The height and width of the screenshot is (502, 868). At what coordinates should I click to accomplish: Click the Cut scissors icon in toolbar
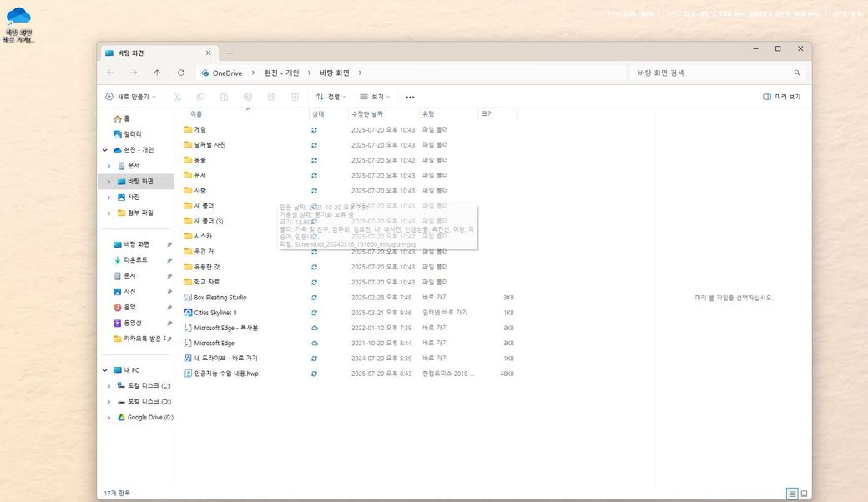click(x=177, y=97)
